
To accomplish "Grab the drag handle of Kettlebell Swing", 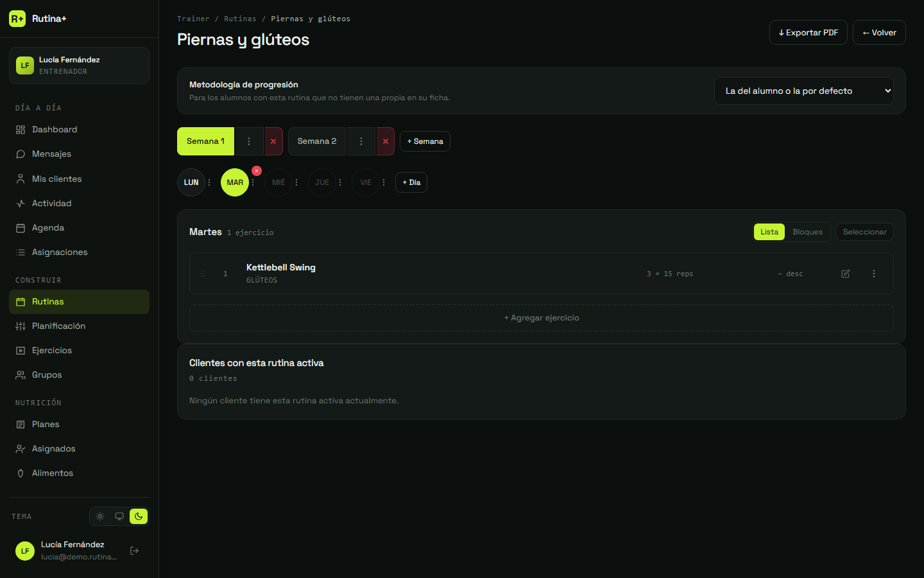I will [x=203, y=274].
